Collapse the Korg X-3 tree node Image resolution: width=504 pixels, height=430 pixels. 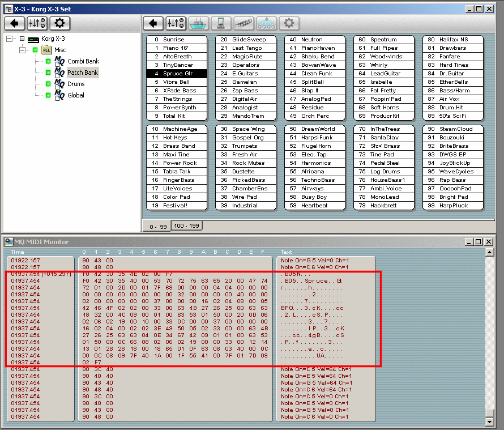tap(9, 39)
